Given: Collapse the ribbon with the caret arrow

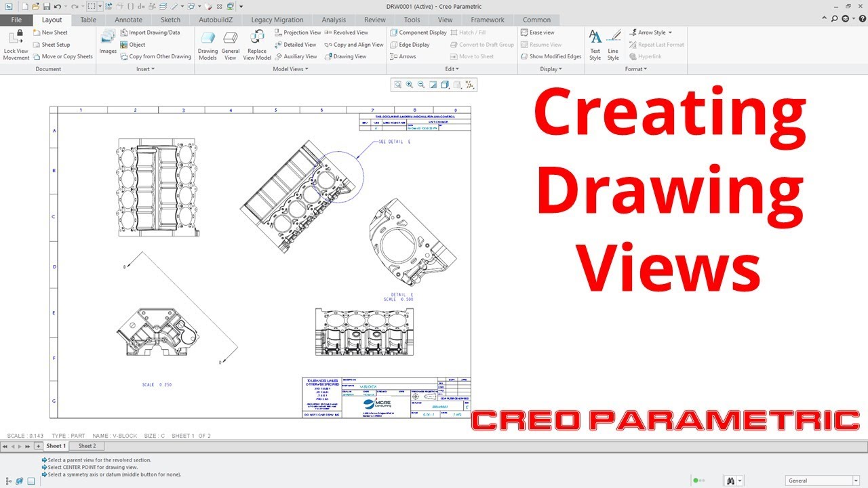Looking at the screenshot, I should pyautogui.click(x=825, y=19).
